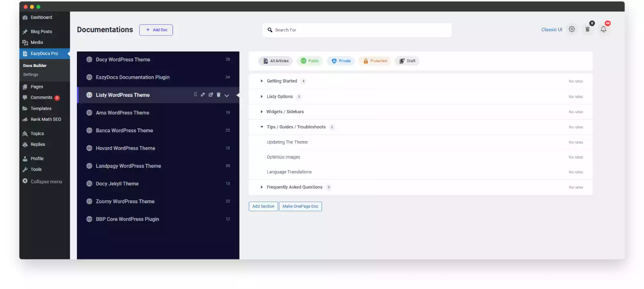Select Hovard WordPress Theme doc

click(158, 148)
